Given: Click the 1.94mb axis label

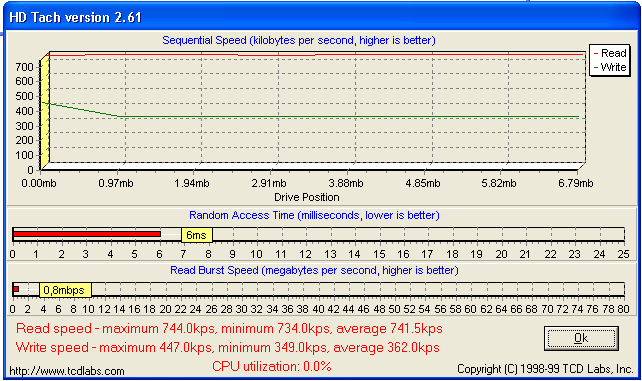Looking at the screenshot, I should coord(192,183).
